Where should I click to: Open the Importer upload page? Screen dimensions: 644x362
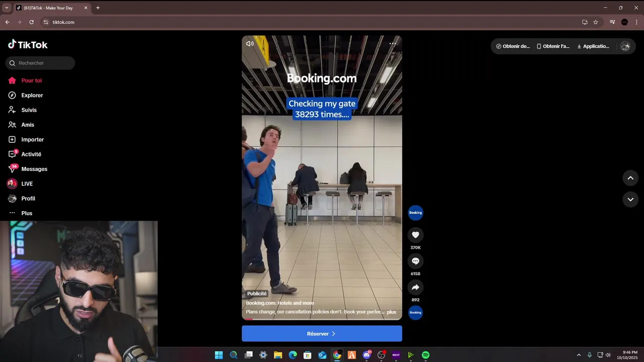coord(27,139)
